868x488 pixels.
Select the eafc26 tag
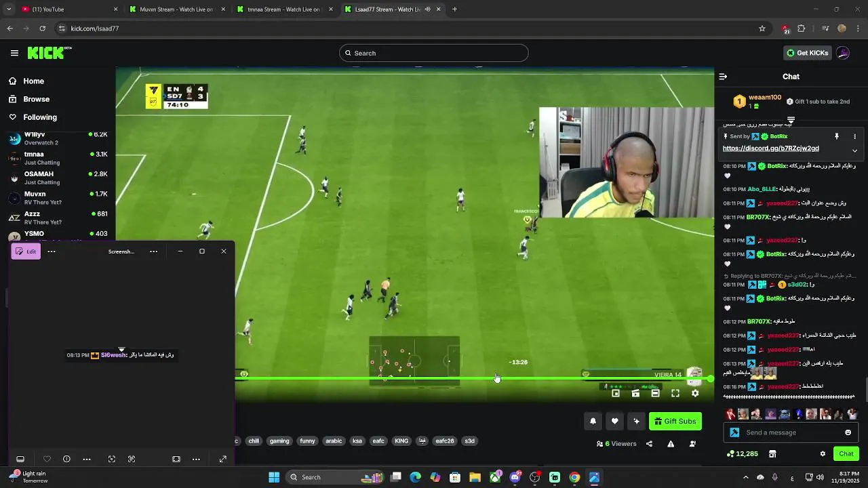pos(445,441)
